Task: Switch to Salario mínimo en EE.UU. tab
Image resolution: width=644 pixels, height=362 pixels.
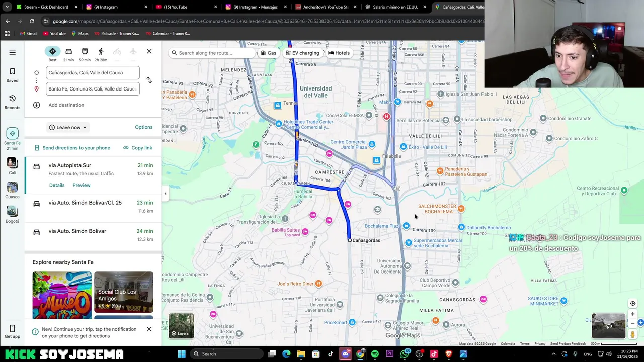Action: 395,7
